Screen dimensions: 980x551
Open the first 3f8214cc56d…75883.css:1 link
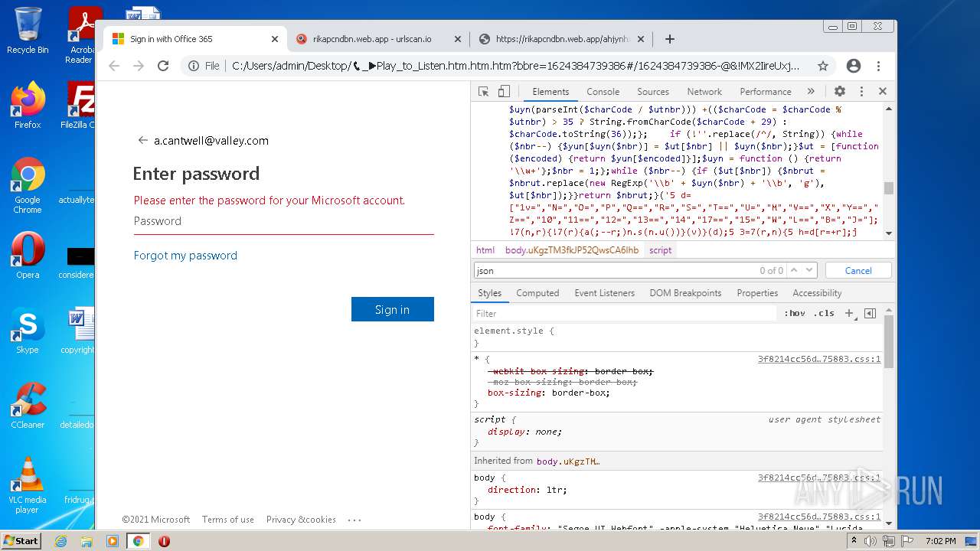pyautogui.click(x=819, y=359)
